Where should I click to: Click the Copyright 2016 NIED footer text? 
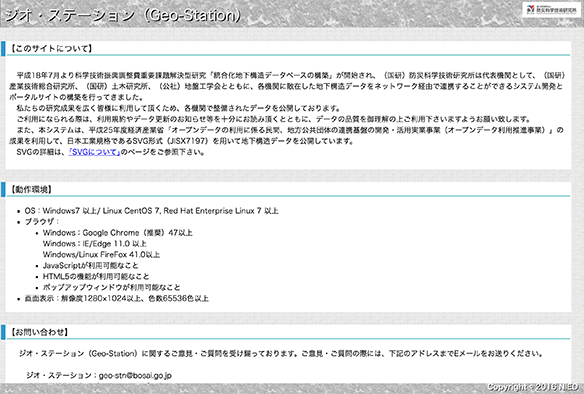click(x=533, y=387)
